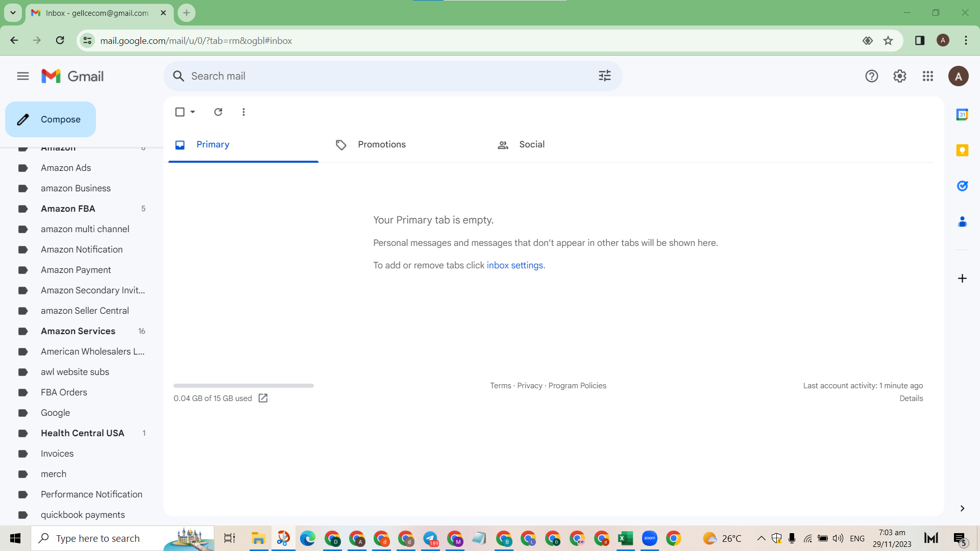Open Google Calendar side panel
Screen dimensions: 980x551
962,115
